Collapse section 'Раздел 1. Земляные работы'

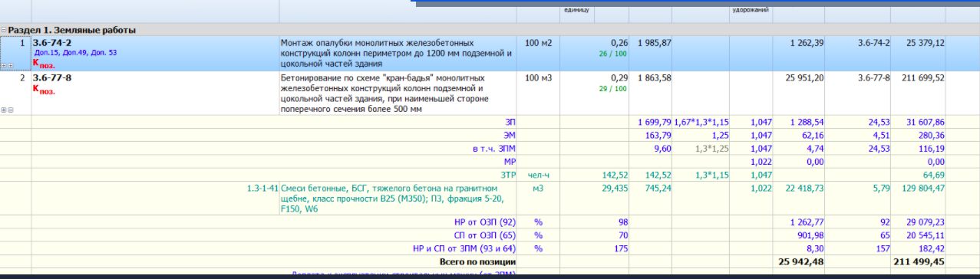(4, 31)
